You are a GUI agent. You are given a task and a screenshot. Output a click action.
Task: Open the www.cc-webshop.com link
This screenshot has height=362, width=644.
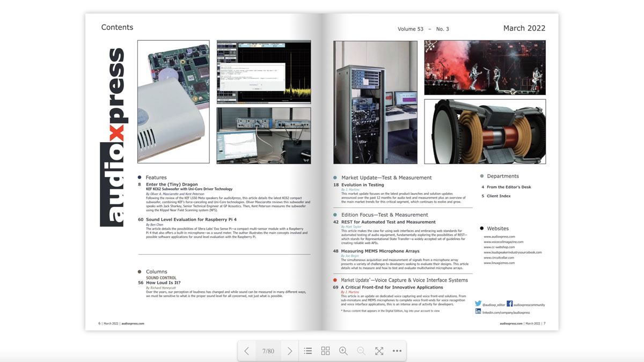click(x=499, y=247)
